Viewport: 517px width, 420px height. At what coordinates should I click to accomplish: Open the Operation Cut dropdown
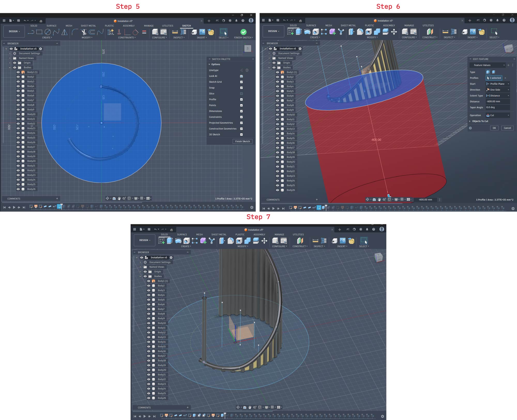coord(498,115)
